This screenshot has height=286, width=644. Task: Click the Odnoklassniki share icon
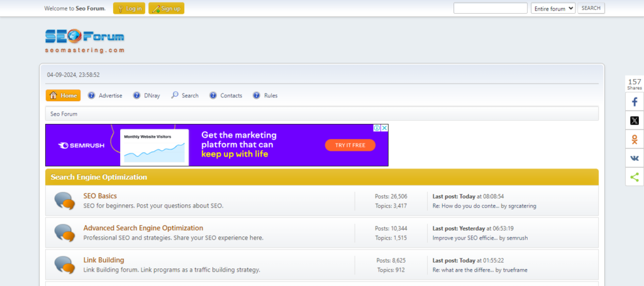pos(634,140)
